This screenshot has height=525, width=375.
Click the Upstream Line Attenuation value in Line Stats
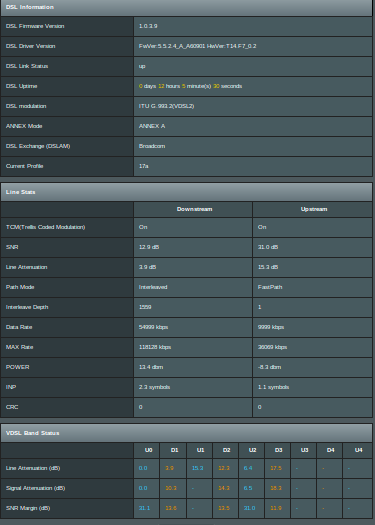pyautogui.click(x=268, y=267)
